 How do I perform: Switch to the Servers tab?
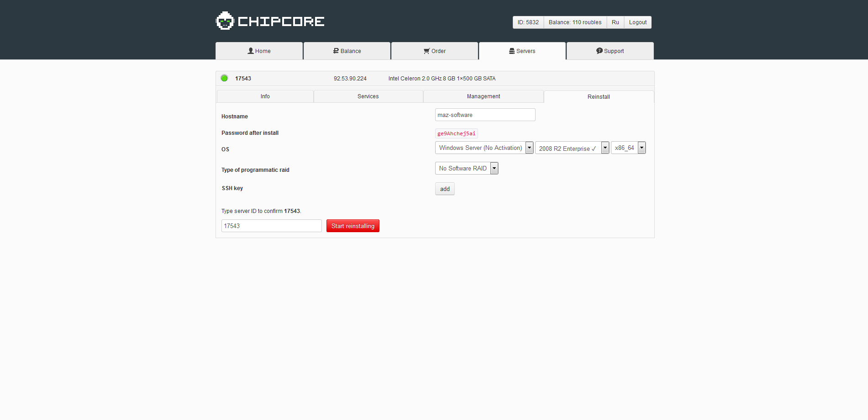[x=522, y=51]
